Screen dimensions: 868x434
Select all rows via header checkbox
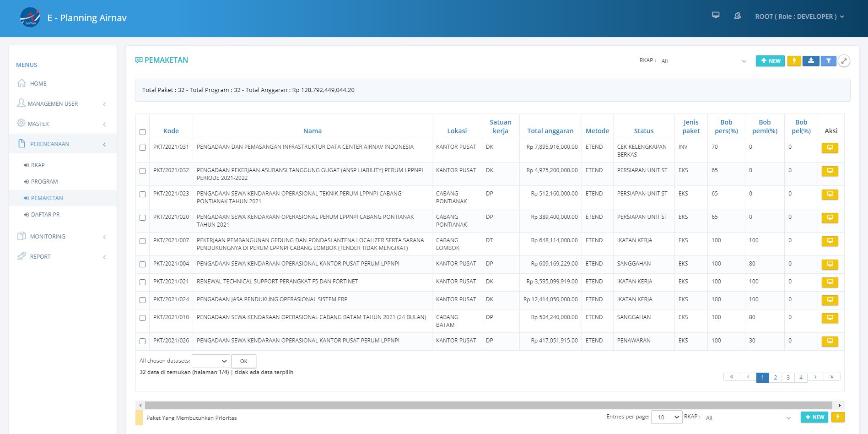(x=142, y=131)
